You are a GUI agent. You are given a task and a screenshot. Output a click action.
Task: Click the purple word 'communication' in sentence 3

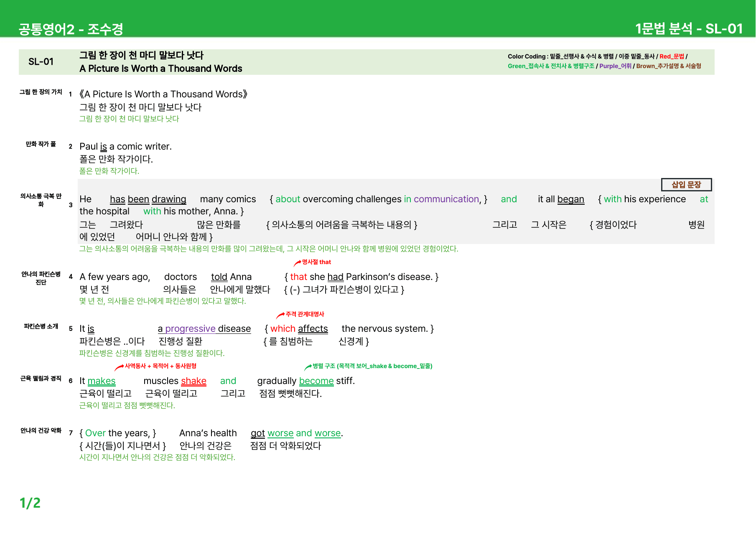[446, 199]
